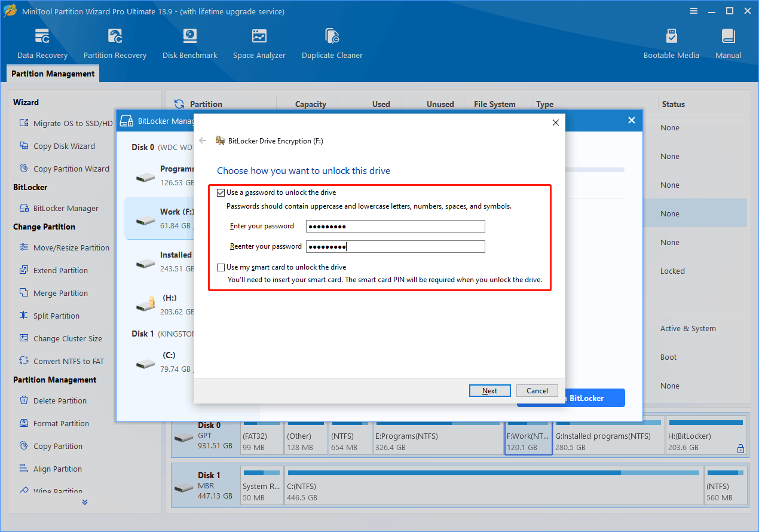Click the Extend Partition icon
The height and width of the screenshot is (532, 759).
(x=24, y=270)
